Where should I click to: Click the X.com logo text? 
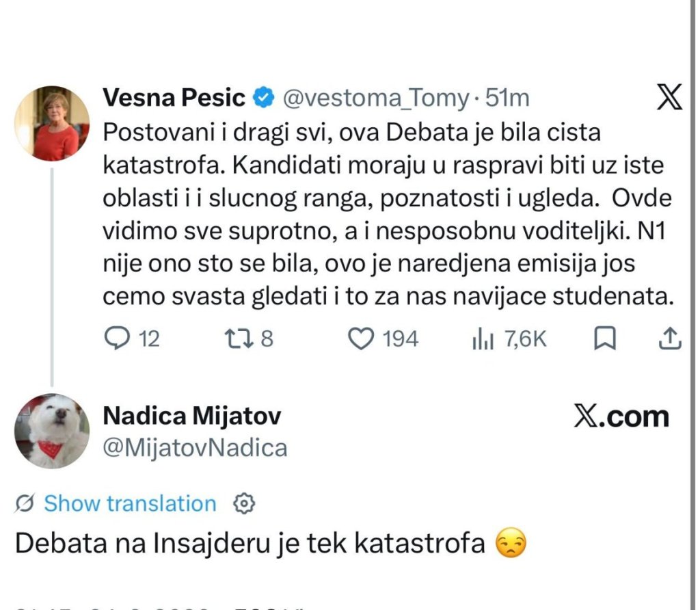(x=621, y=416)
